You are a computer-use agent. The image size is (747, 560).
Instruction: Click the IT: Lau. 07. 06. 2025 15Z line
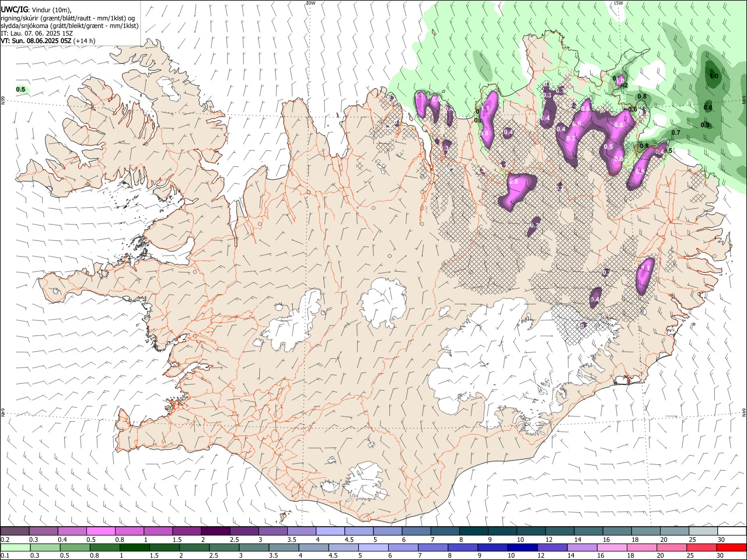click(37, 33)
